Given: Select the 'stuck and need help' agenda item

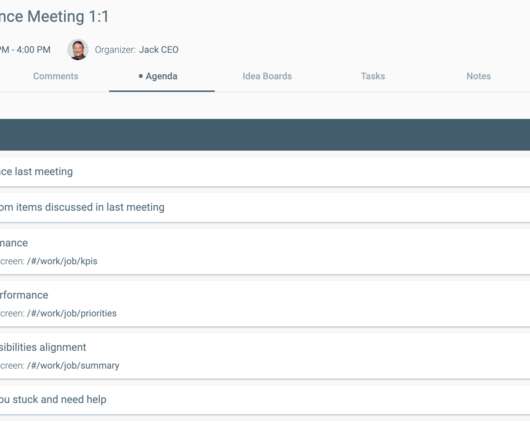Looking at the screenshot, I should 265,399.
